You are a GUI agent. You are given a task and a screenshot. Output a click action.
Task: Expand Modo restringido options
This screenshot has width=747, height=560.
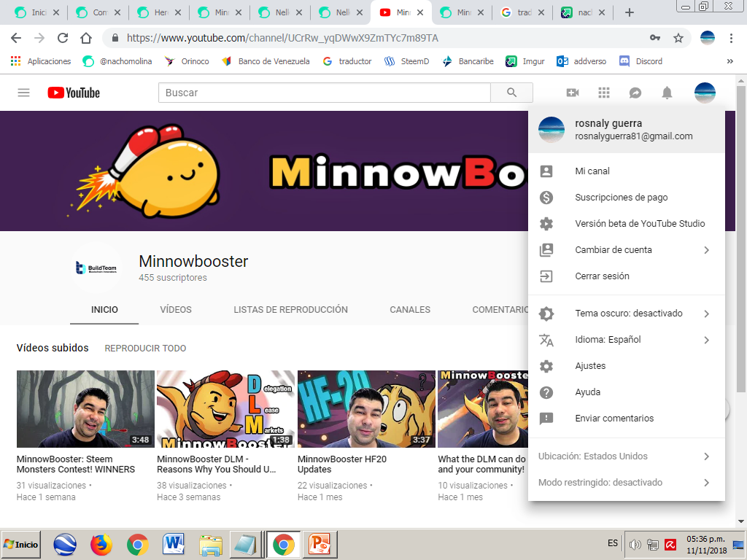[x=706, y=483]
